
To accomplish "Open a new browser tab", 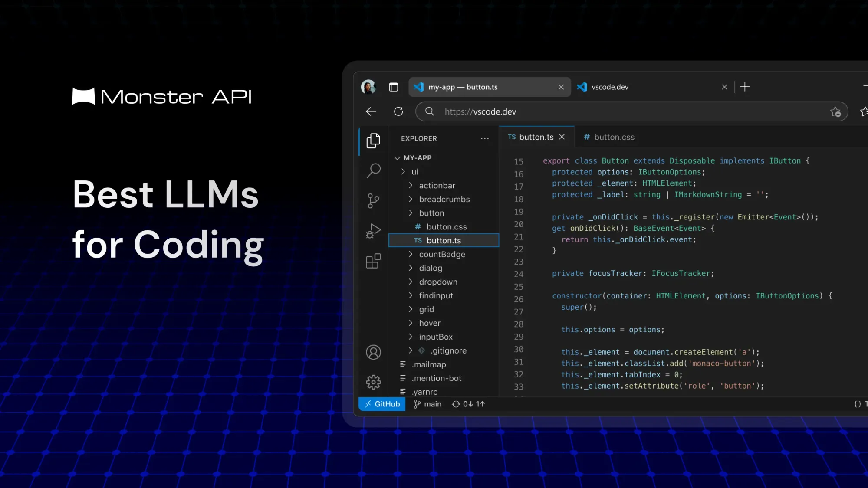I will tap(745, 87).
